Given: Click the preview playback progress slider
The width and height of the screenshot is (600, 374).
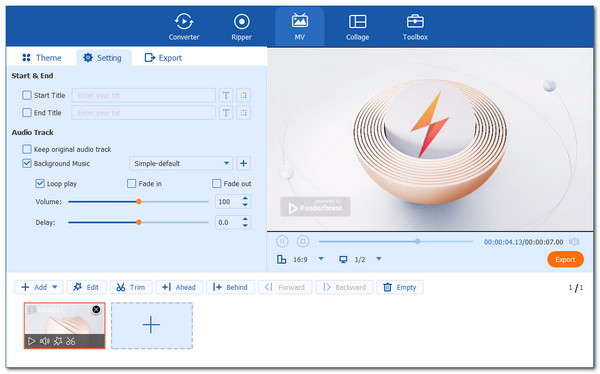Looking at the screenshot, I should click(x=396, y=241).
